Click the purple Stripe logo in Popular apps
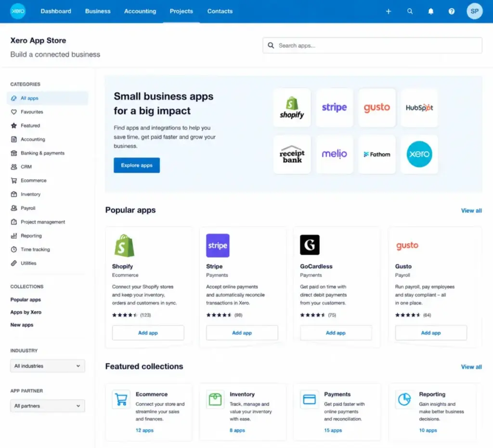This screenshot has width=493, height=448. tap(218, 245)
